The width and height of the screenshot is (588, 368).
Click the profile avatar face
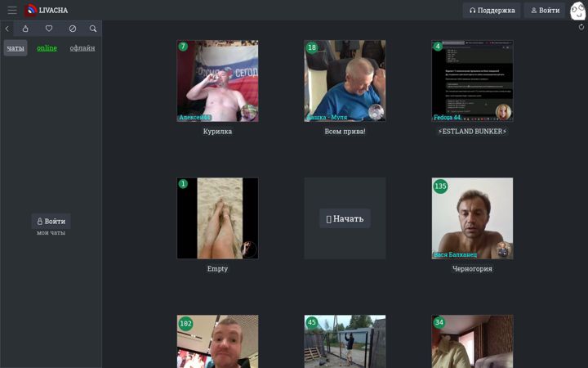click(x=577, y=11)
